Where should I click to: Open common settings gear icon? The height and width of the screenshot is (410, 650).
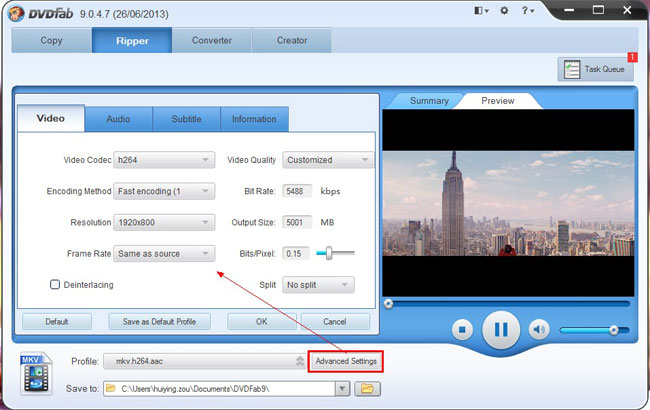pos(504,11)
